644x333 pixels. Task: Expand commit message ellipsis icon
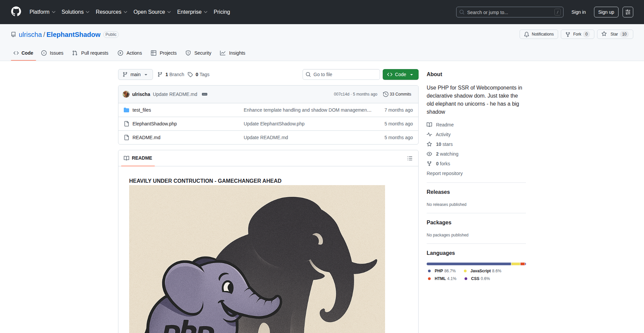point(205,94)
